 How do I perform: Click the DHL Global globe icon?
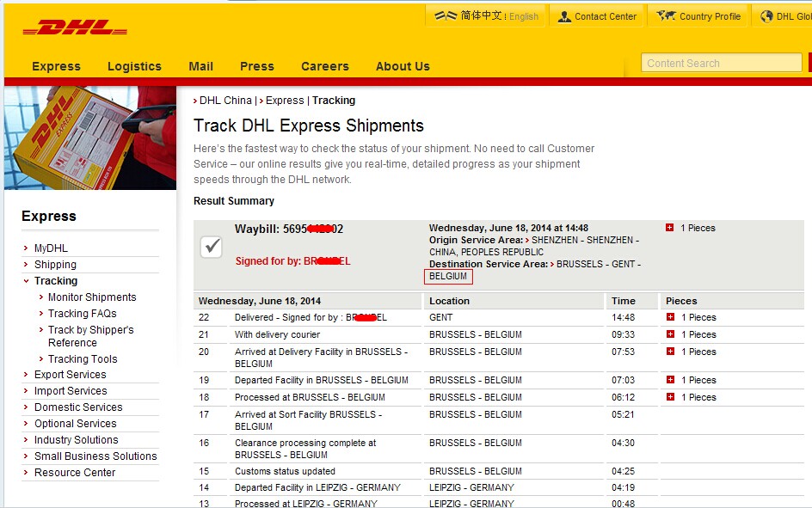point(766,16)
